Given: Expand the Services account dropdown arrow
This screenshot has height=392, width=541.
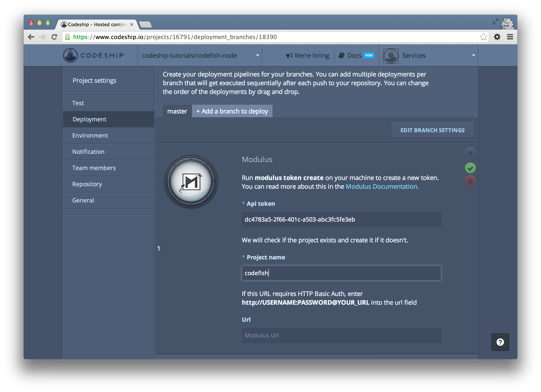Looking at the screenshot, I should (x=473, y=55).
